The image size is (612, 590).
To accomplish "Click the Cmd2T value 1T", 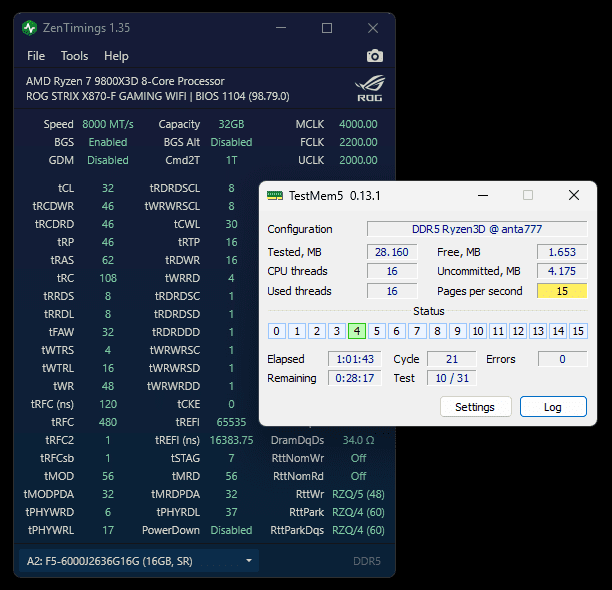I will coord(231,160).
